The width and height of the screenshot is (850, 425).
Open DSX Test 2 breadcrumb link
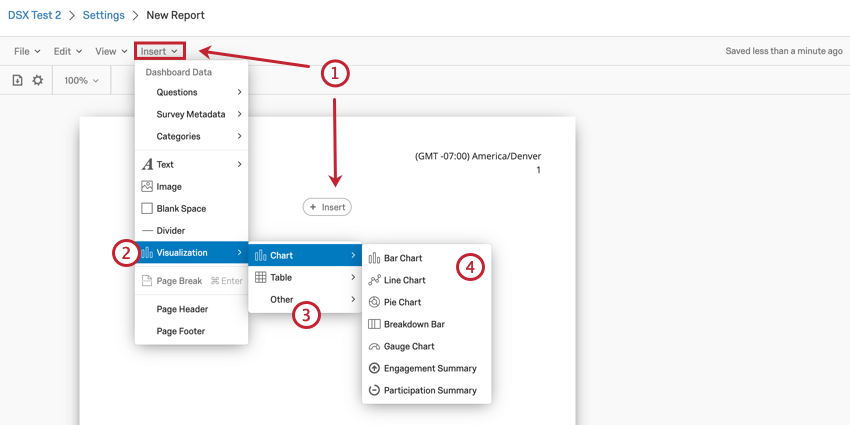(x=35, y=15)
